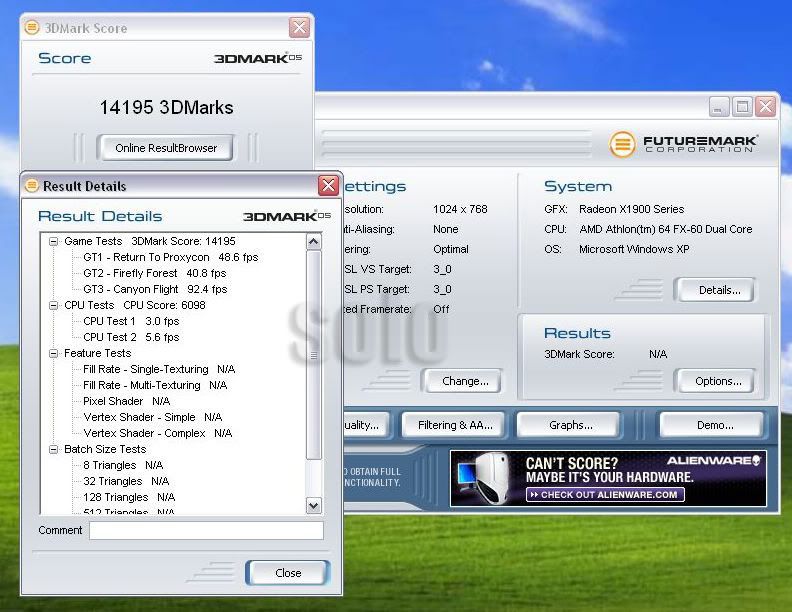Click the 14195 3DMarks score text
The image size is (792, 612).
[166, 108]
